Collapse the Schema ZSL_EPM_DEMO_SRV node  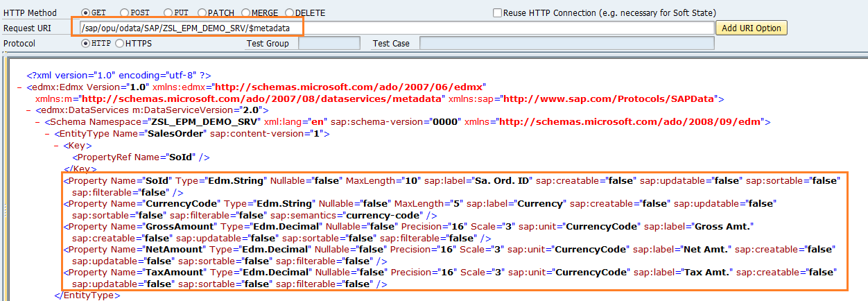[x=38, y=121]
